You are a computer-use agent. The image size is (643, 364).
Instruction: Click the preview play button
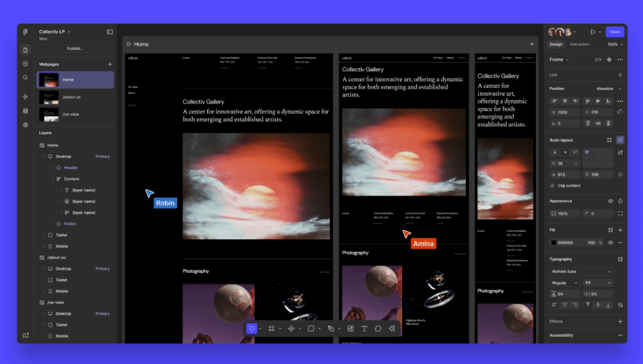593,32
